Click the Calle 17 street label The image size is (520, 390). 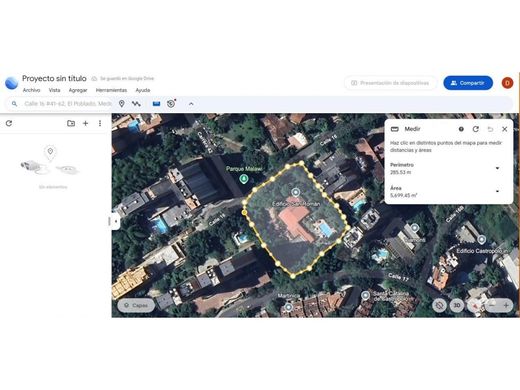(398, 277)
